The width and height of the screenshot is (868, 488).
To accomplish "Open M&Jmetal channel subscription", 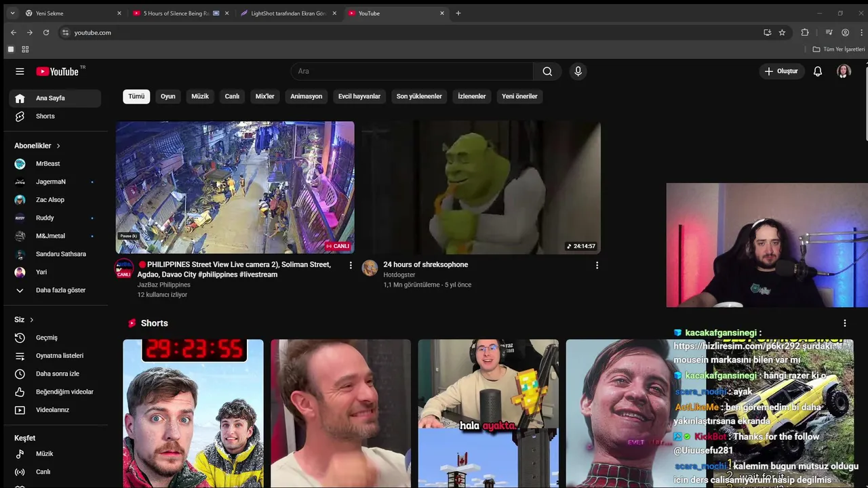I will click(x=55, y=236).
